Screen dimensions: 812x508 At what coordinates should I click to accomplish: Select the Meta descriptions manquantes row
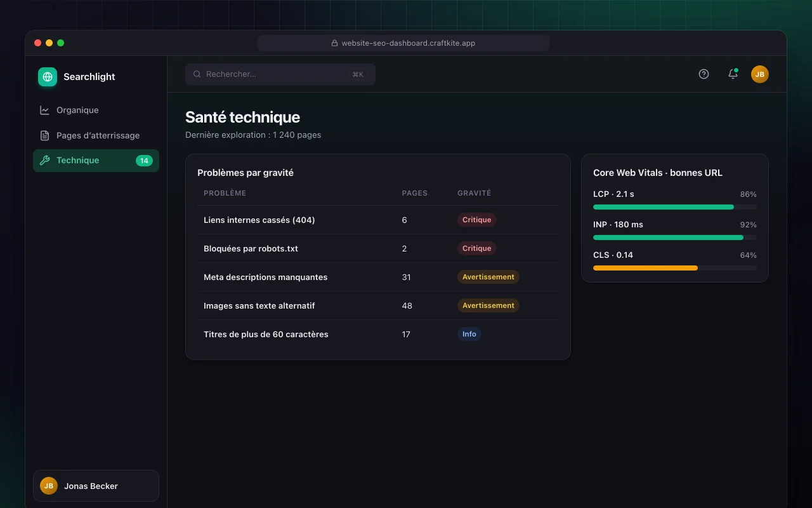[378, 277]
